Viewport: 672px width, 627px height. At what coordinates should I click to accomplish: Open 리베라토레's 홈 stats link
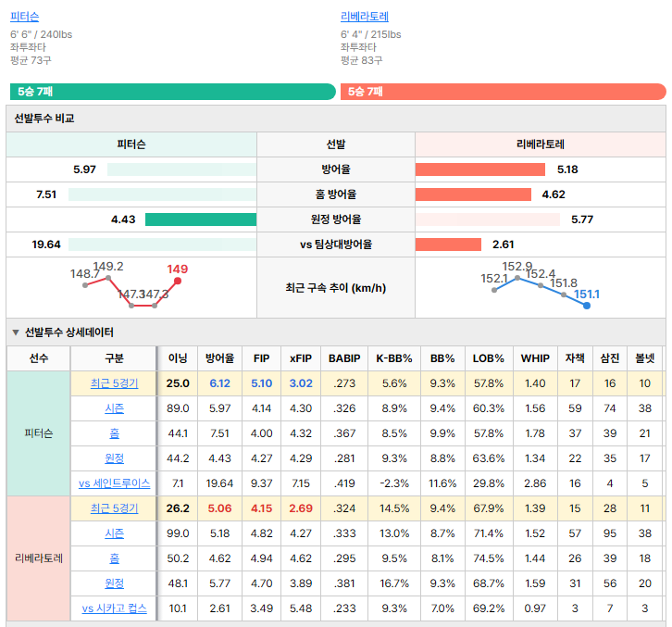[x=114, y=558]
